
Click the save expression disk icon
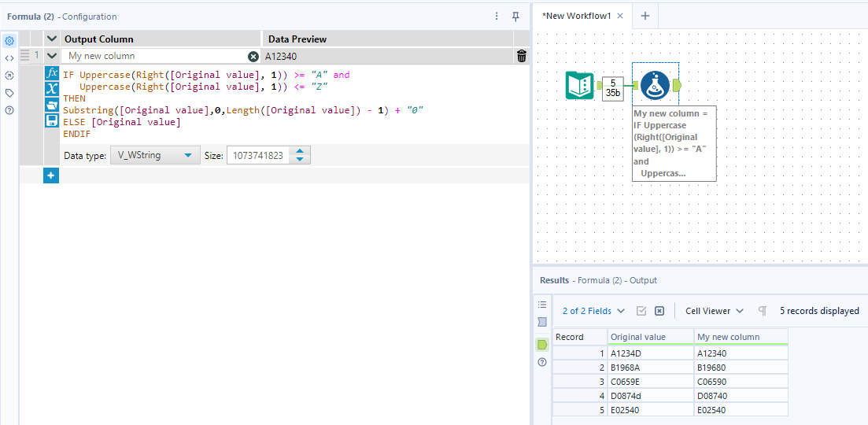click(x=52, y=120)
